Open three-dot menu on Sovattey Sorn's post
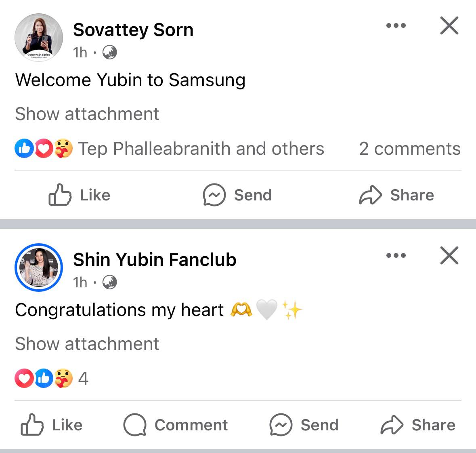Viewport: 476px width, 453px height. click(396, 26)
